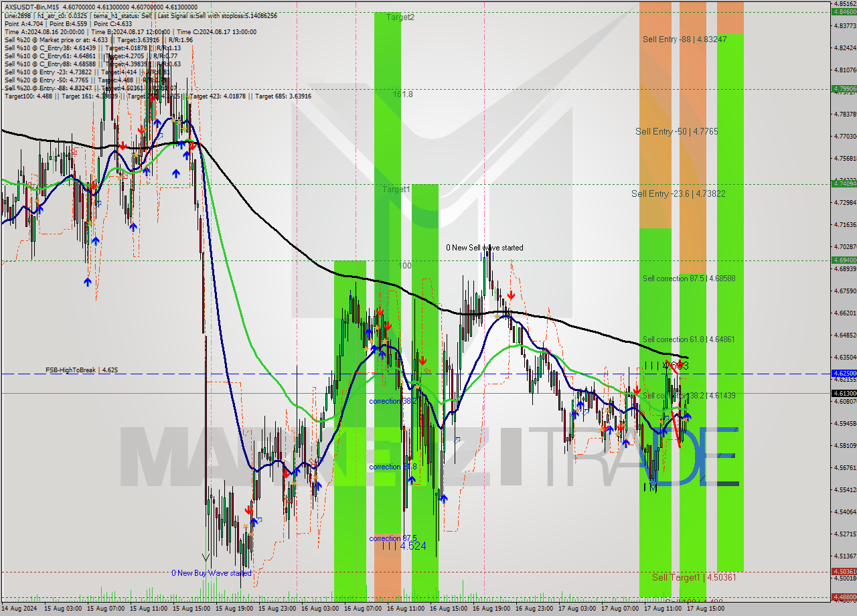Click the red 4.48800 price tag
The image size is (857, 616).
click(x=844, y=597)
